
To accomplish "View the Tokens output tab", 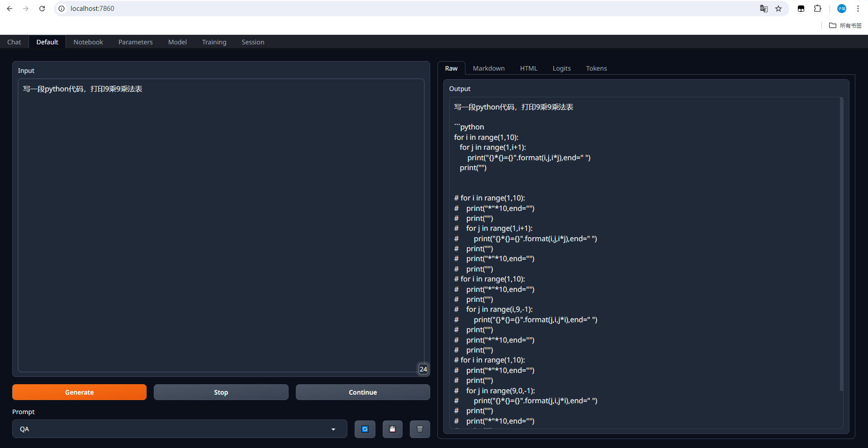I will (x=597, y=68).
